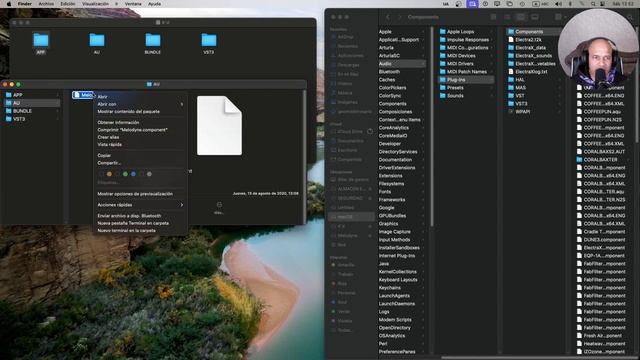Go back in the Components Finder window
Image resolution: width=640 pixels, height=360 pixels.
click(388, 17)
